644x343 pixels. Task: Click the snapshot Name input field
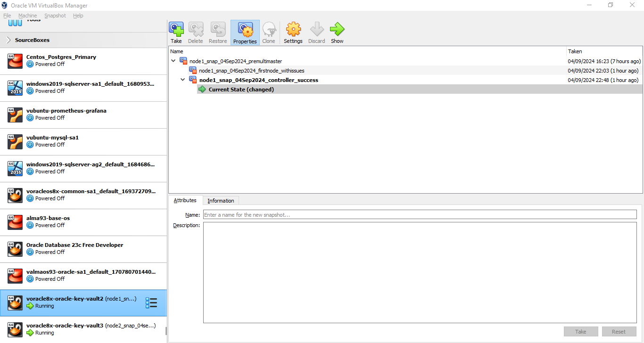(420, 215)
